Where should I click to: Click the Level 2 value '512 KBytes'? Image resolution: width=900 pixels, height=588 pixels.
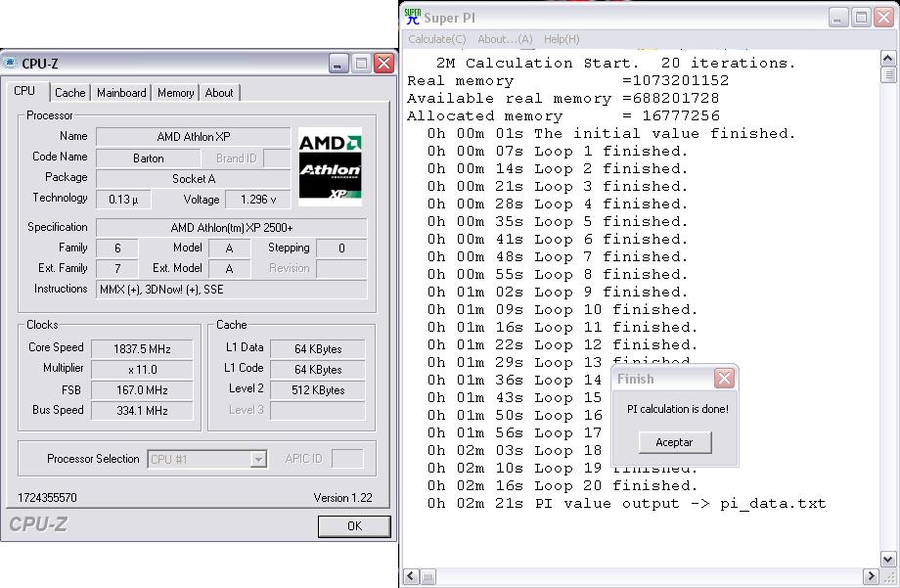[317, 390]
